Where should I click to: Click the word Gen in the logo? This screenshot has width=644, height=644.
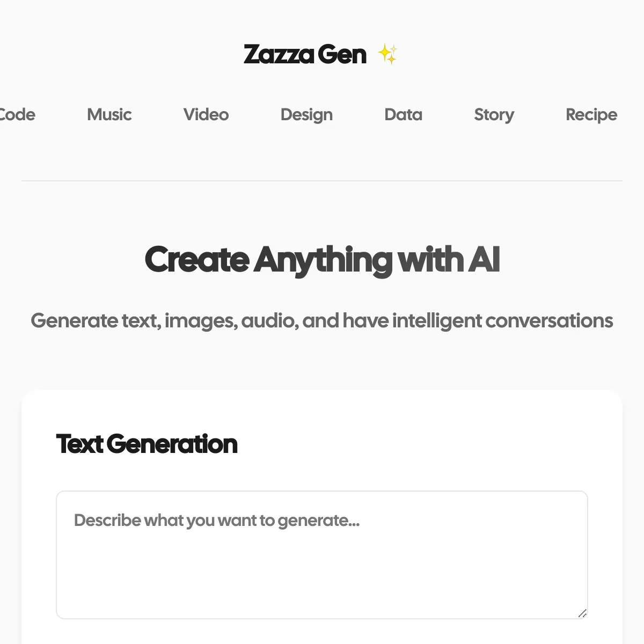pos(342,54)
